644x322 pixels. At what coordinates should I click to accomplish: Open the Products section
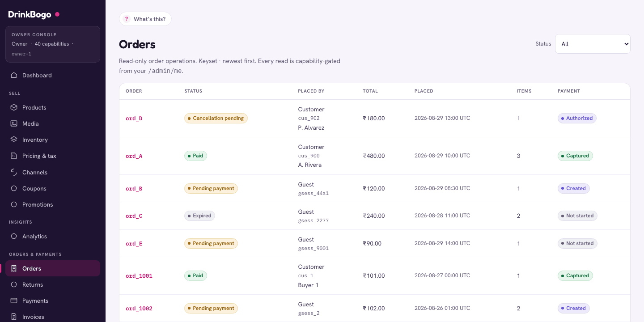53,107
